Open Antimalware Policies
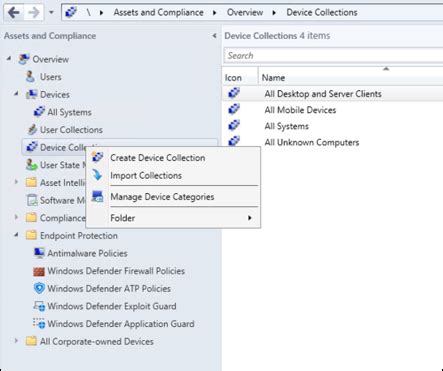 tap(87, 253)
